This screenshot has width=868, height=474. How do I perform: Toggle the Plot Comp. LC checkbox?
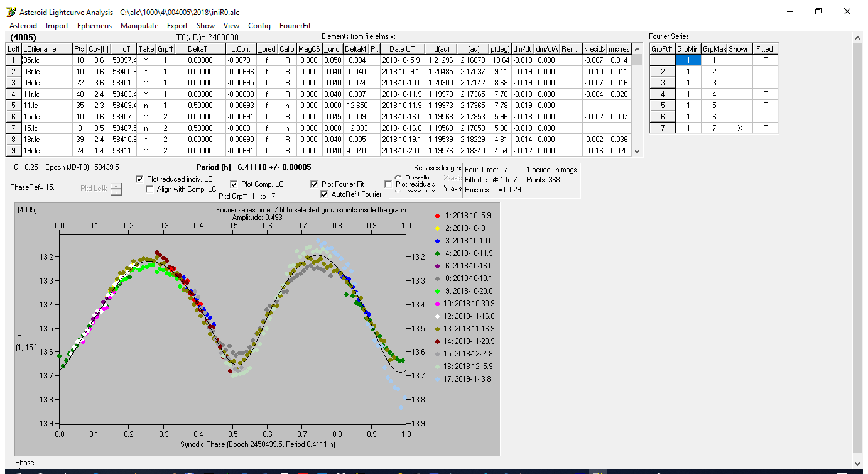234,184
